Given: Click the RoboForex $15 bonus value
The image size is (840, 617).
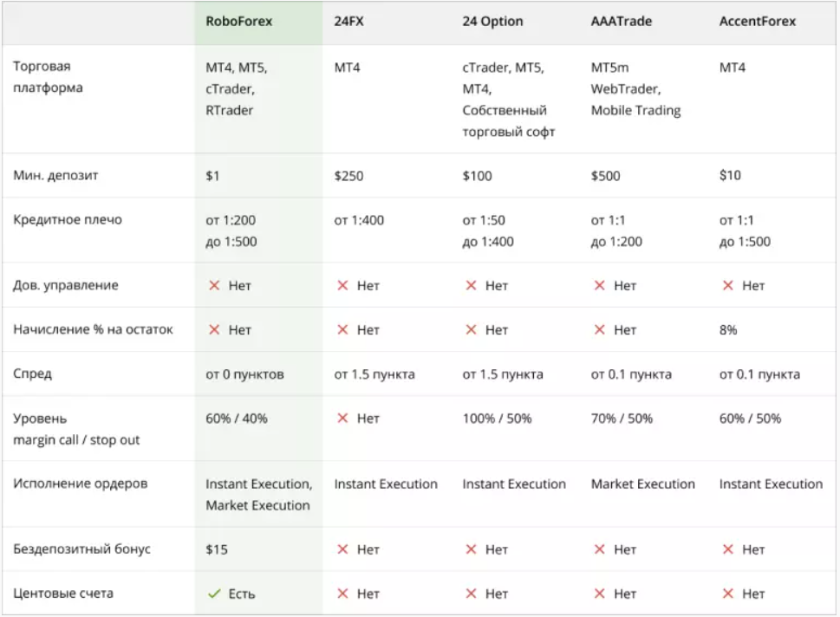Looking at the screenshot, I should (217, 549).
